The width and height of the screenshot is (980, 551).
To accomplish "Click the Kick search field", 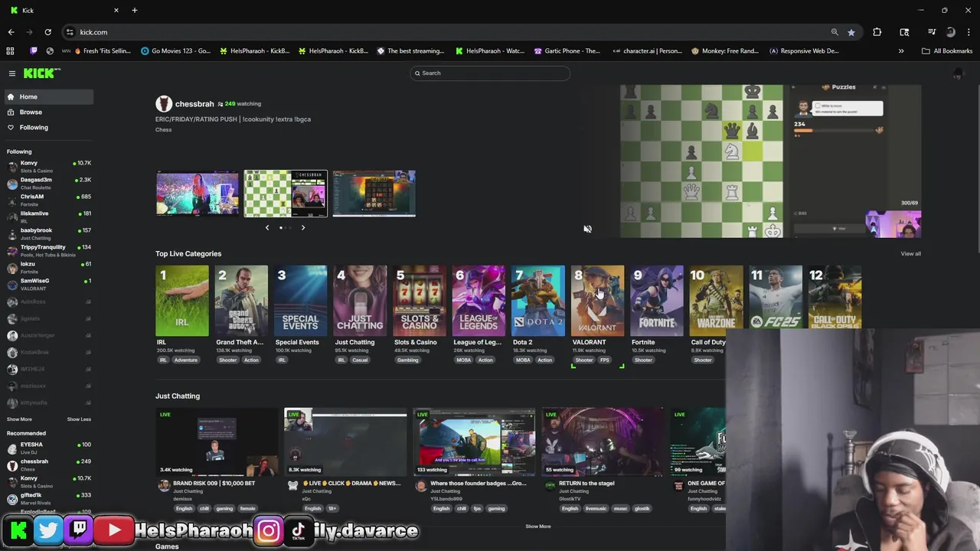I will (490, 73).
